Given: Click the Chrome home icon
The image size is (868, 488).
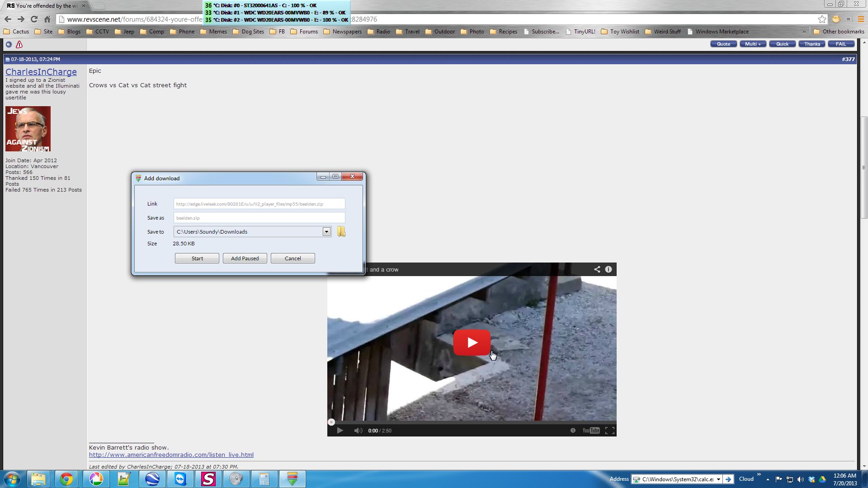Looking at the screenshot, I should 47,19.
